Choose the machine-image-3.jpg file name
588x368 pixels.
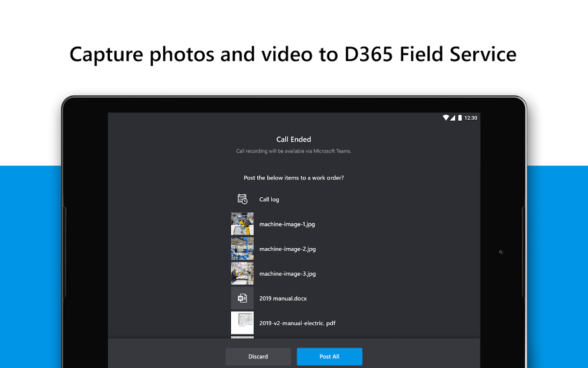(x=288, y=274)
